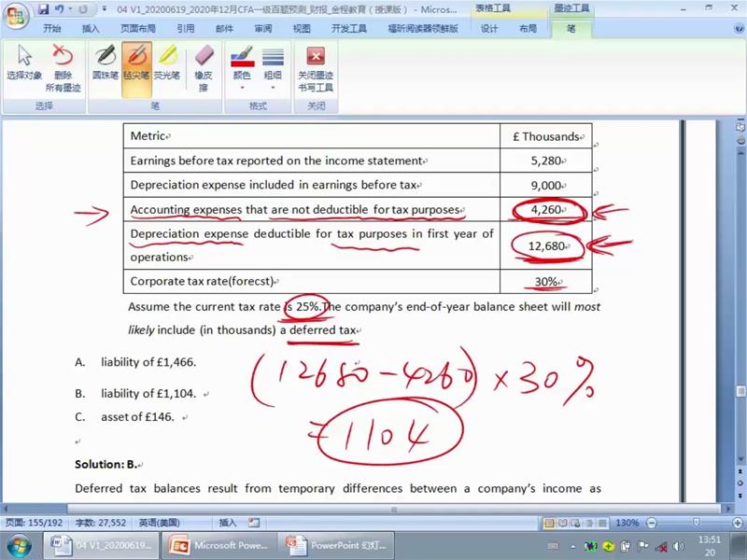The image size is (747, 560).
Task: Open the 引用 ribbon tab
Action: coord(186,29)
